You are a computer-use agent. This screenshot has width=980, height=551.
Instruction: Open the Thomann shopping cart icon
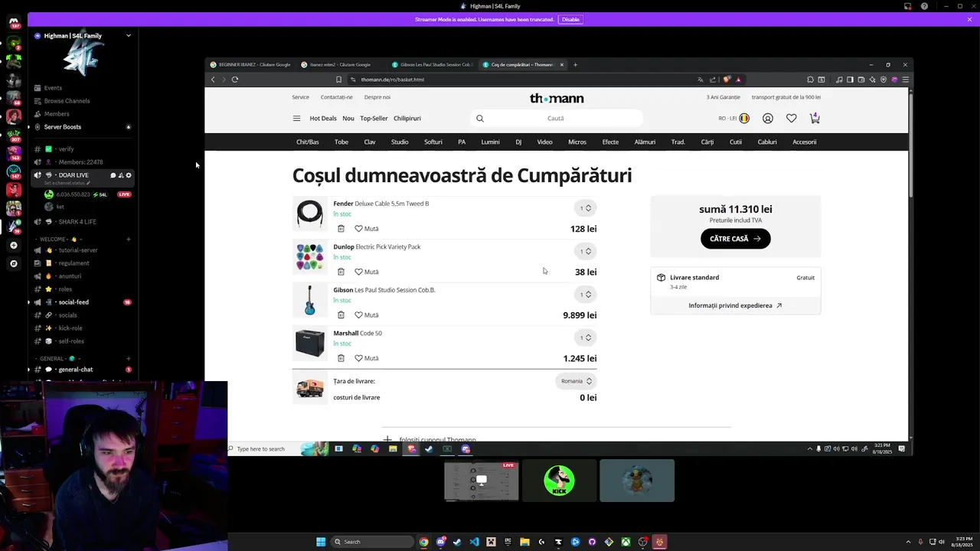815,118
